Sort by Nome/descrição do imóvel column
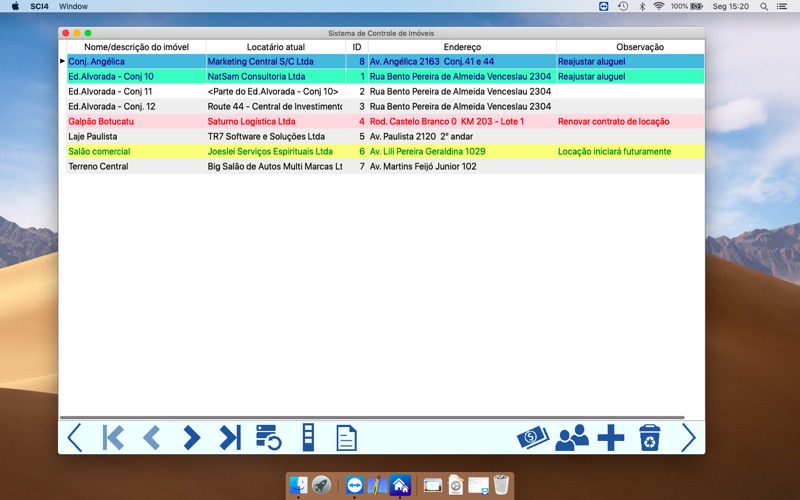This screenshot has width=800, height=500. [136, 47]
